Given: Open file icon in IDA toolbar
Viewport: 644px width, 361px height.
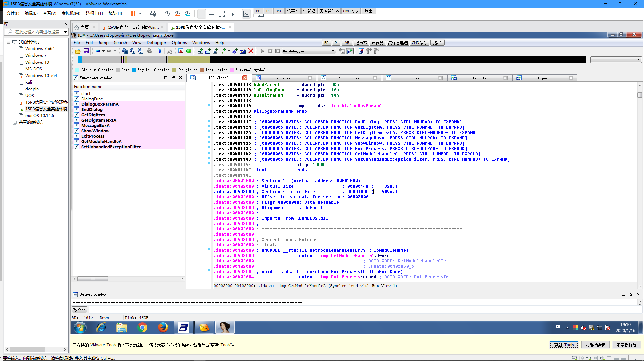Looking at the screenshot, I should 78,51.
